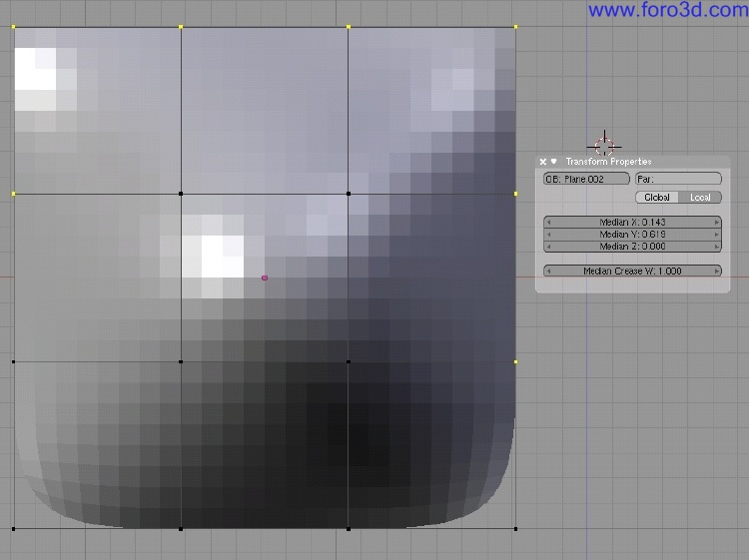Switch coordinates to Global
The width and height of the screenshot is (749, 560).
pyautogui.click(x=657, y=198)
